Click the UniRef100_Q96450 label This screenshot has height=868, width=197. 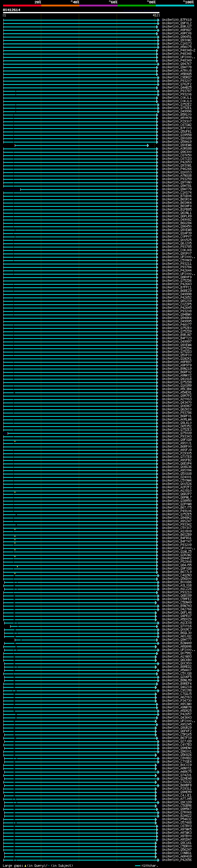176,226
